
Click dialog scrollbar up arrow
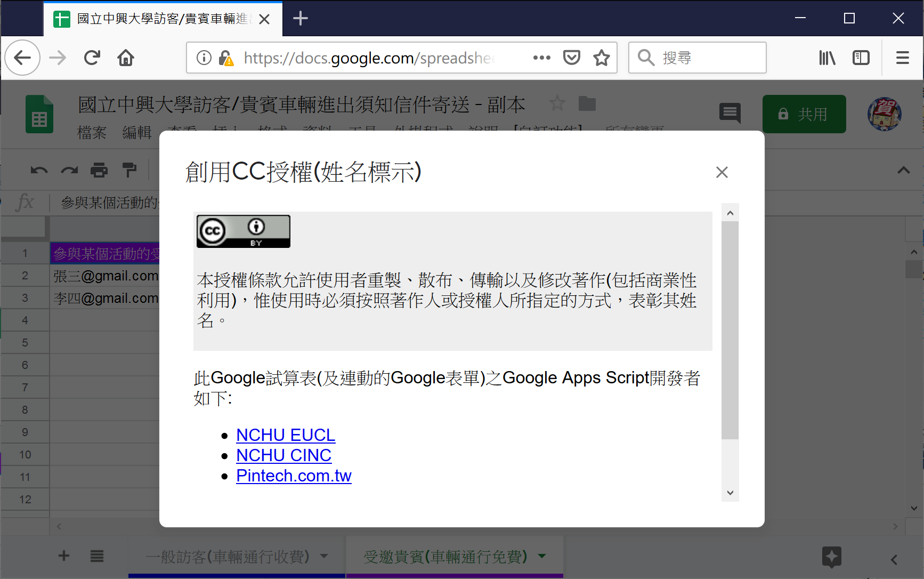pos(730,213)
